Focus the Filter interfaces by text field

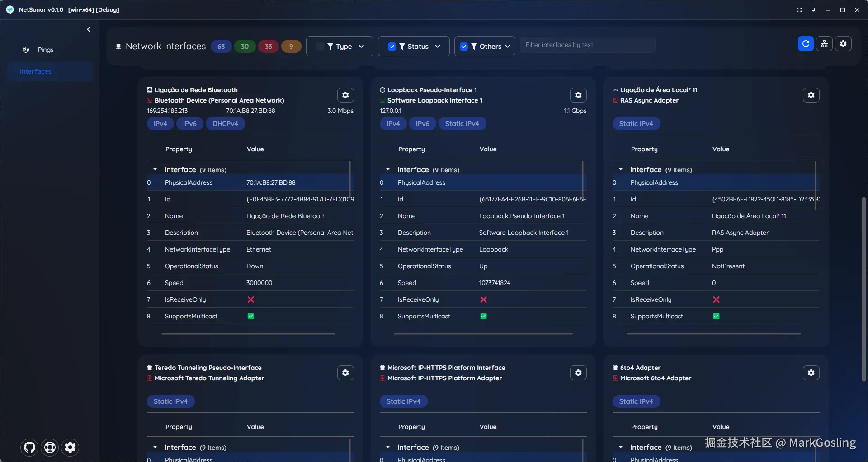(587, 45)
